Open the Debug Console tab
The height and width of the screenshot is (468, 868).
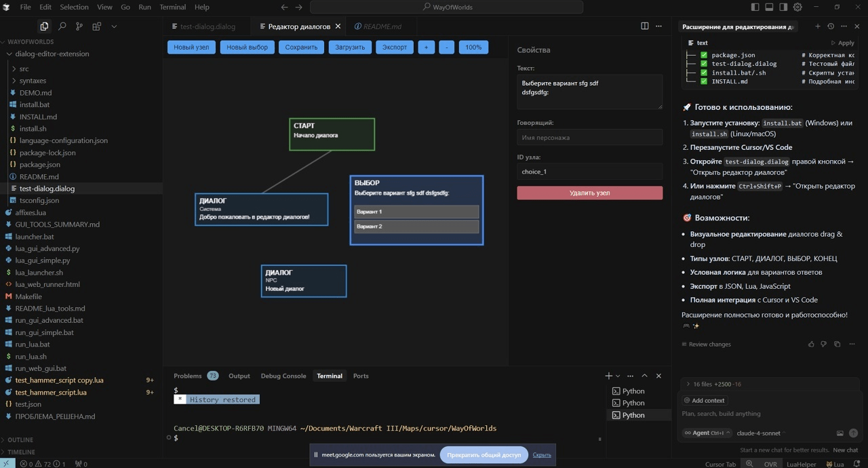coord(283,376)
